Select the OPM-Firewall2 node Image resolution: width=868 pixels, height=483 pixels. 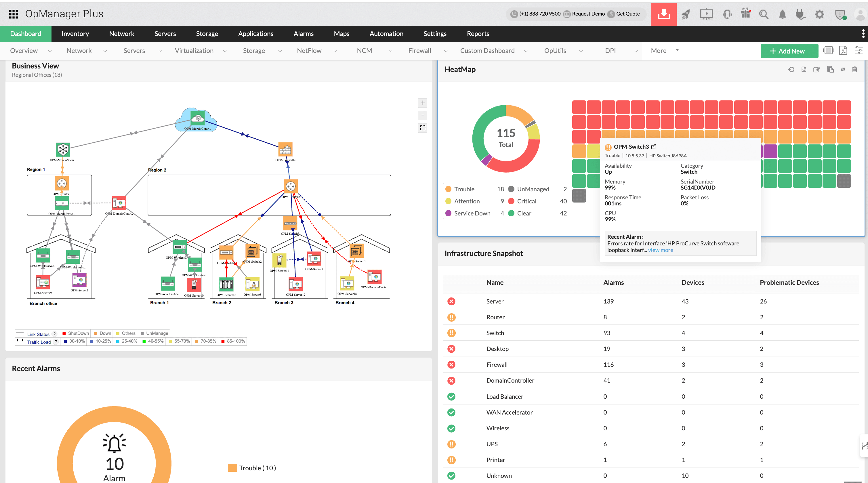285,150
